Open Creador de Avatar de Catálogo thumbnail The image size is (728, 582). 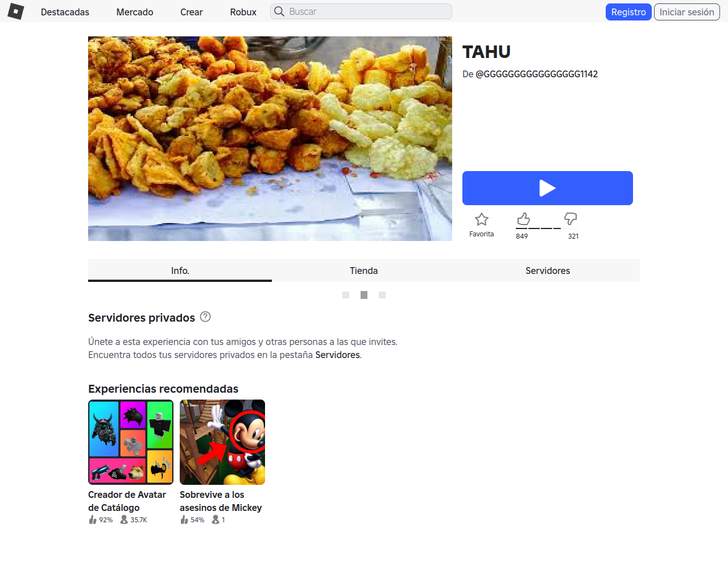point(131,442)
